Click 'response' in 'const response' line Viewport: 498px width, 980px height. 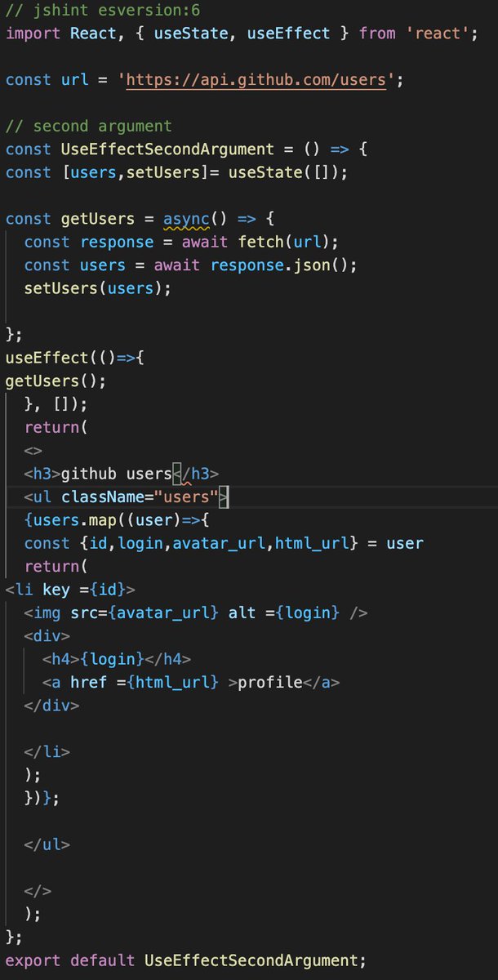pos(117,242)
